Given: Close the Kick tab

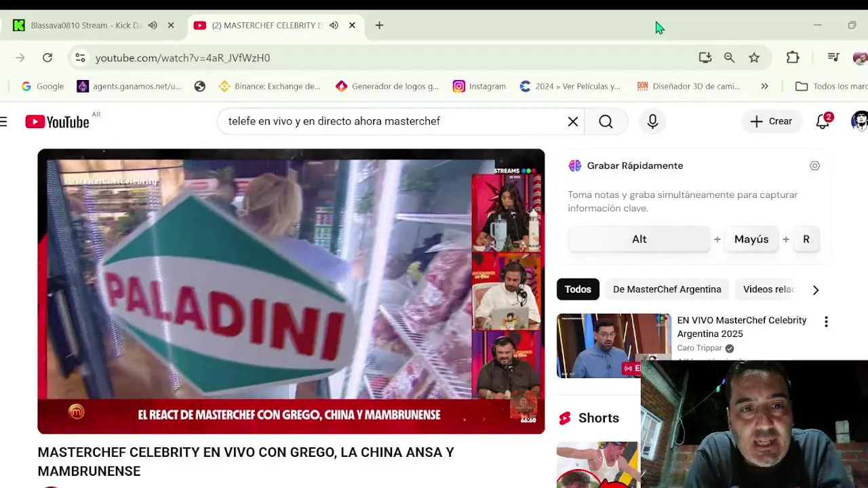Looking at the screenshot, I should pyautogui.click(x=171, y=25).
